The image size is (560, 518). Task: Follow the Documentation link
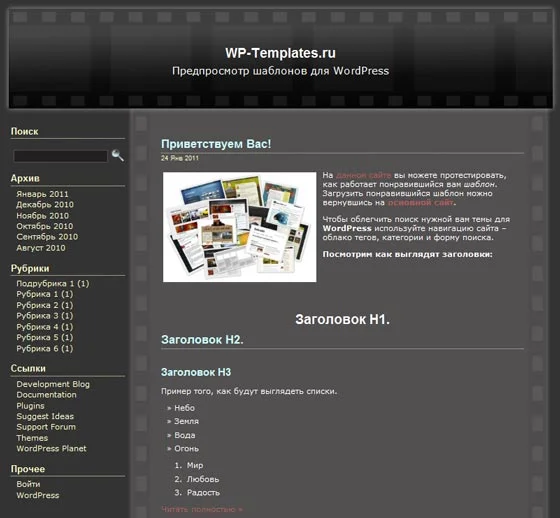(x=46, y=395)
